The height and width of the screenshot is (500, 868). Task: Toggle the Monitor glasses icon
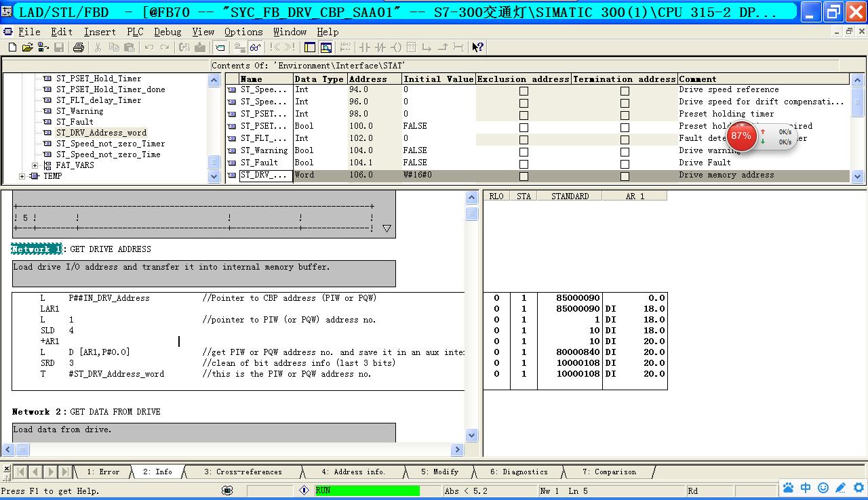[x=255, y=47]
